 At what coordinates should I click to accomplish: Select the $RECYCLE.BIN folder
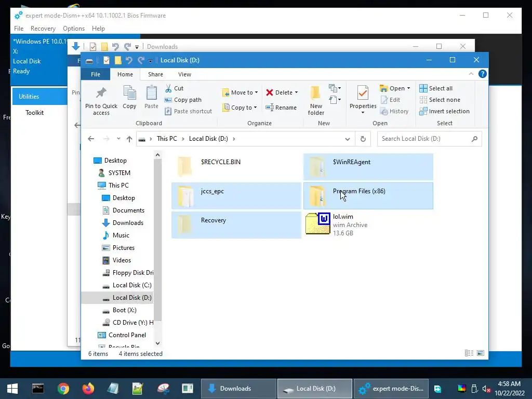[236, 167]
